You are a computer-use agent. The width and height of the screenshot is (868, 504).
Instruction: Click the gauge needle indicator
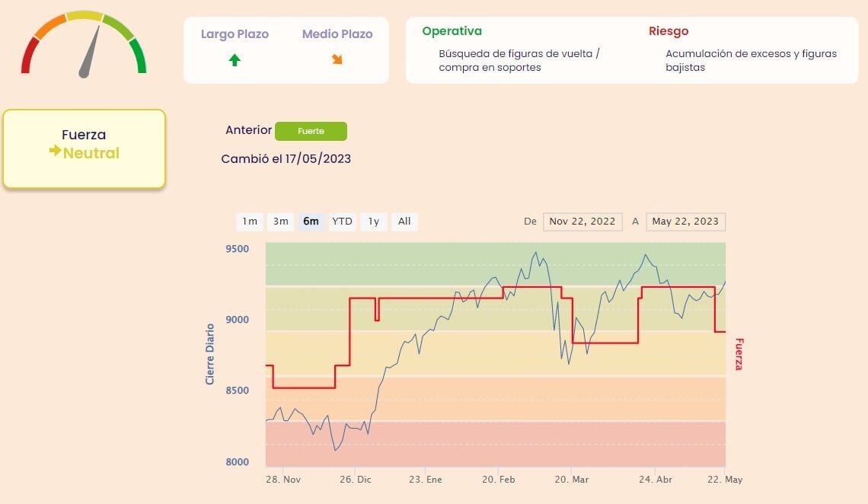(90, 53)
